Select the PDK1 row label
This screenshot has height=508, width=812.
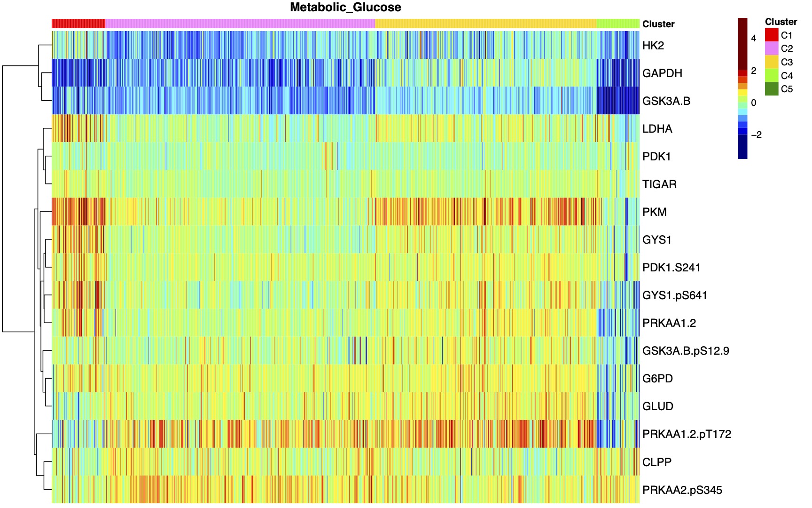tap(656, 157)
